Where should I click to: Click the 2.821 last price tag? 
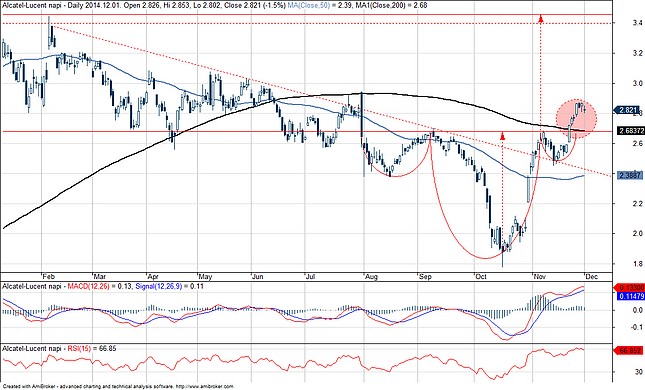click(627, 110)
